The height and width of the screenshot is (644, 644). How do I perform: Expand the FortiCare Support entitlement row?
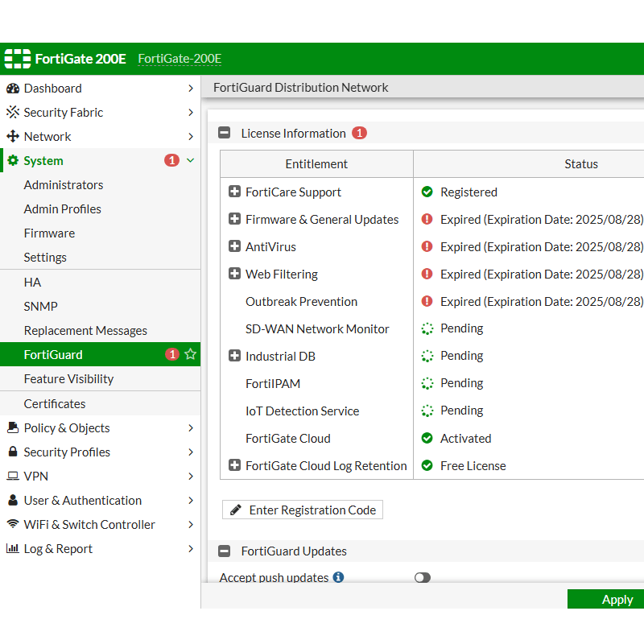234,192
